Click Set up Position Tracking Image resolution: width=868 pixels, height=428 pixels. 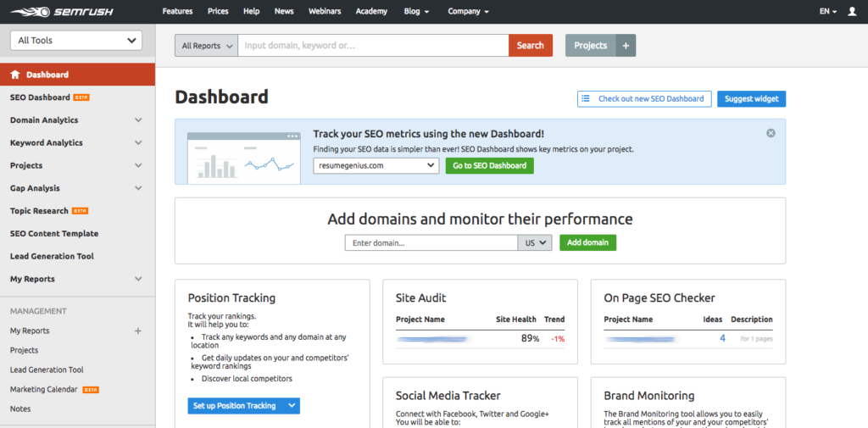(x=236, y=406)
